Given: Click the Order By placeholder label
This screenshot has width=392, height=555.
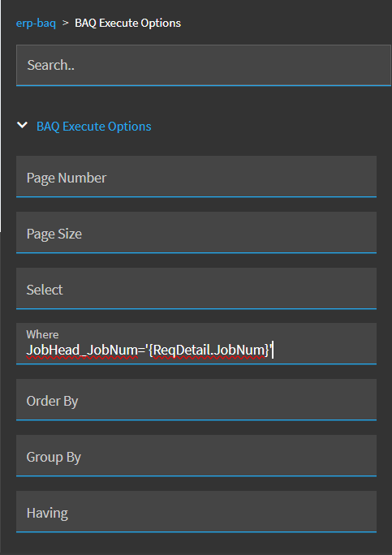Looking at the screenshot, I should click(52, 401).
